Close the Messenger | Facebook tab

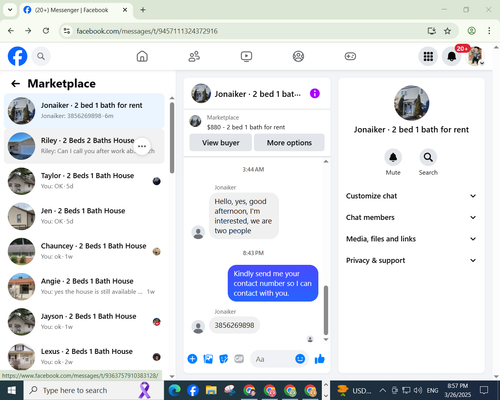[125, 10]
